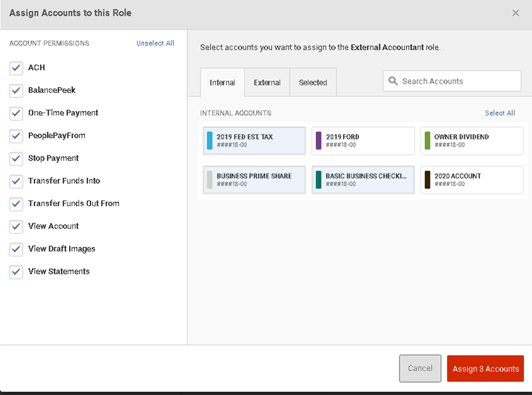Uncheck the ACH permission checkbox
This screenshot has width=532, height=395.
(x=16, y=68)
